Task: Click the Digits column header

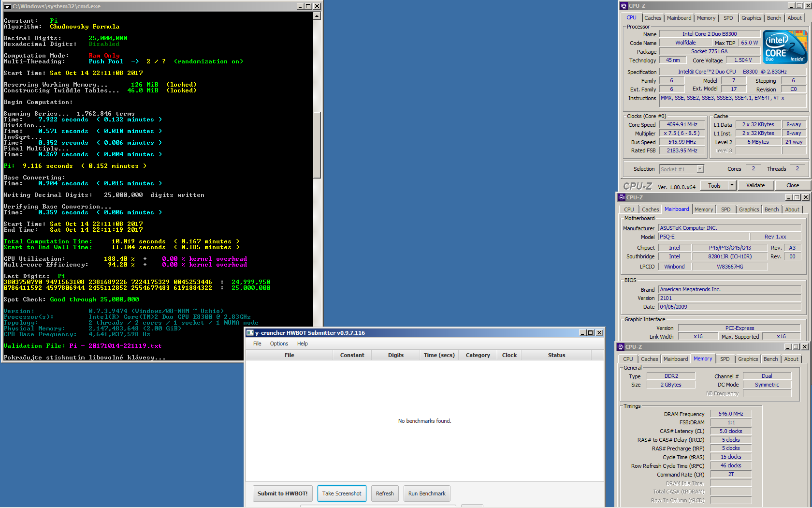Action: coord(395,355)
